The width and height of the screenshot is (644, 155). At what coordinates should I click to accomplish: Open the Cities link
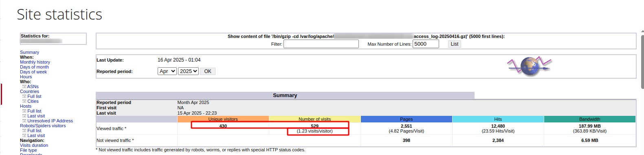[x=33, y=101]
